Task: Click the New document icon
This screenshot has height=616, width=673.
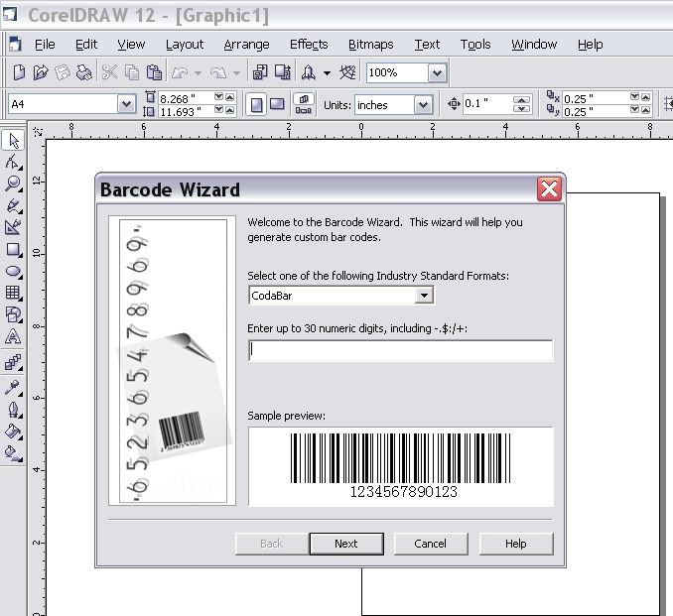Action: click(x=19, y=72)
